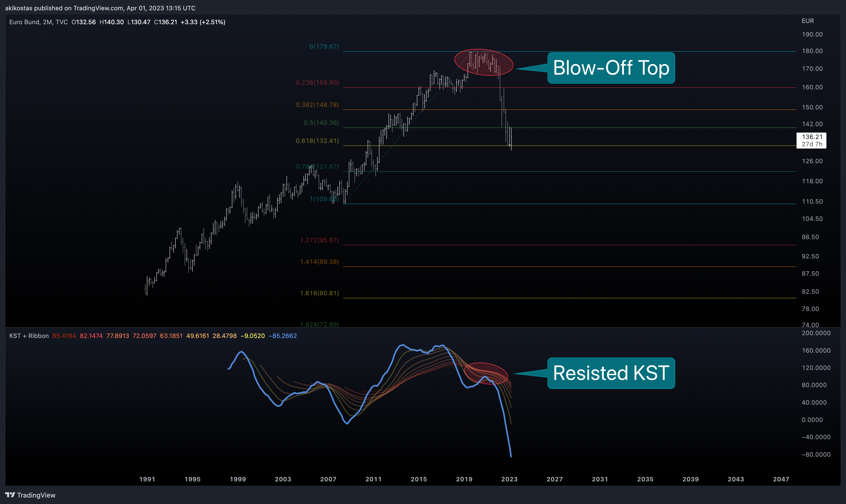The image size is (846, 504).
Task: Click the 200.0000 indicator axis value
Action: 816,333
